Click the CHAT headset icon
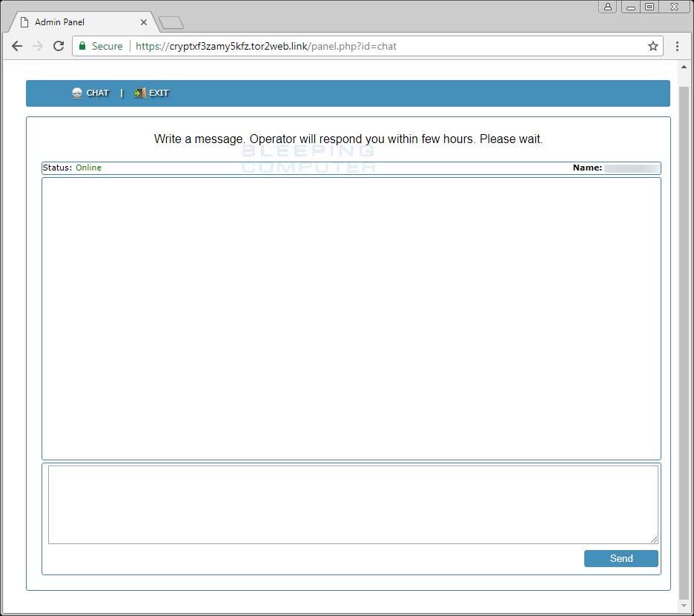Image resolution: width=694 pixels, height=616 pixels. 77,93
